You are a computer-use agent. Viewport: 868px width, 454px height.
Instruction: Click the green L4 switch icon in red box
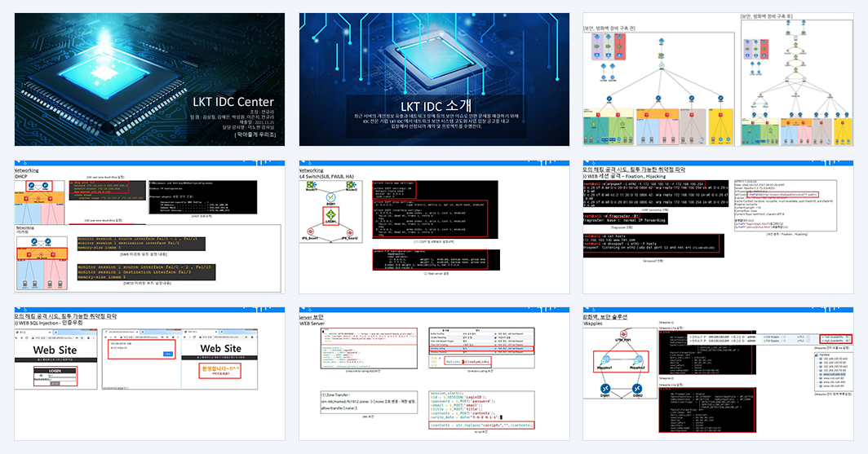[330, 214]
